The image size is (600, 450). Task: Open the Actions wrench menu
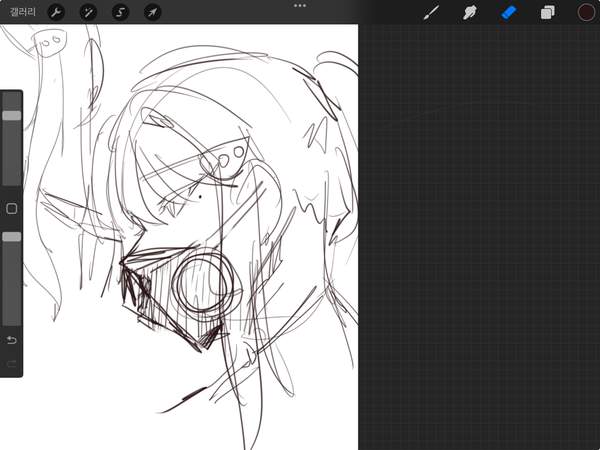[x=57, y=12]
